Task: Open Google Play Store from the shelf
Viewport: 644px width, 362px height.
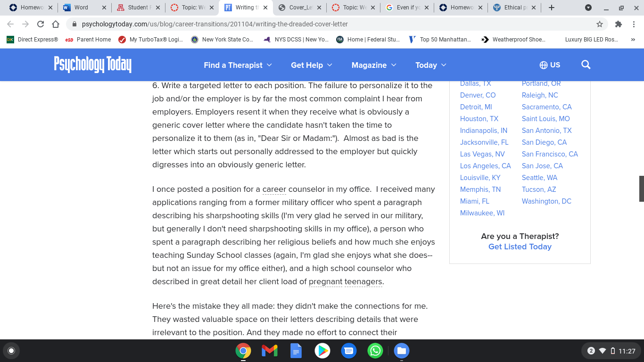Action: point(322,351)
